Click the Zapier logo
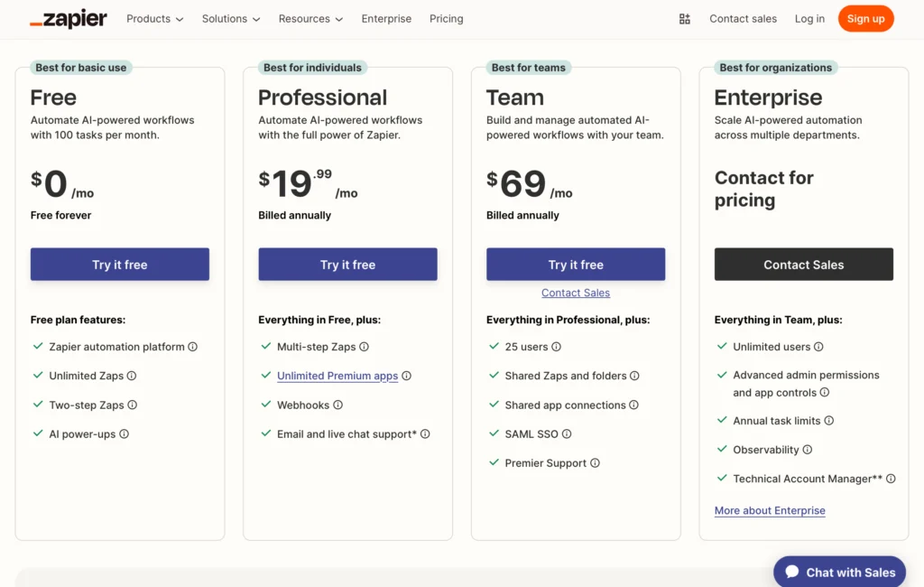 tap(69, 19)
